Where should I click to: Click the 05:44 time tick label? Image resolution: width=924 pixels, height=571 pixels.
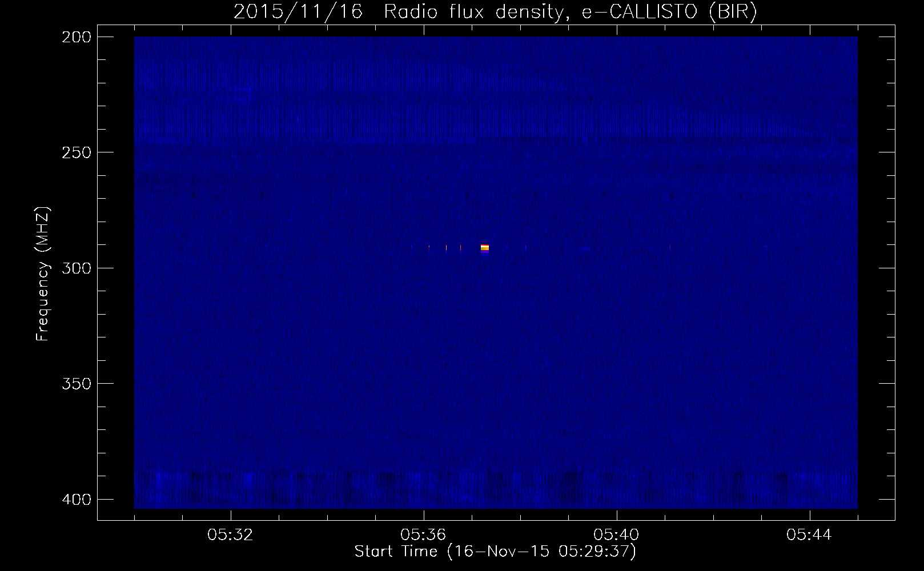pyautogui.click(x=809, y=535)
